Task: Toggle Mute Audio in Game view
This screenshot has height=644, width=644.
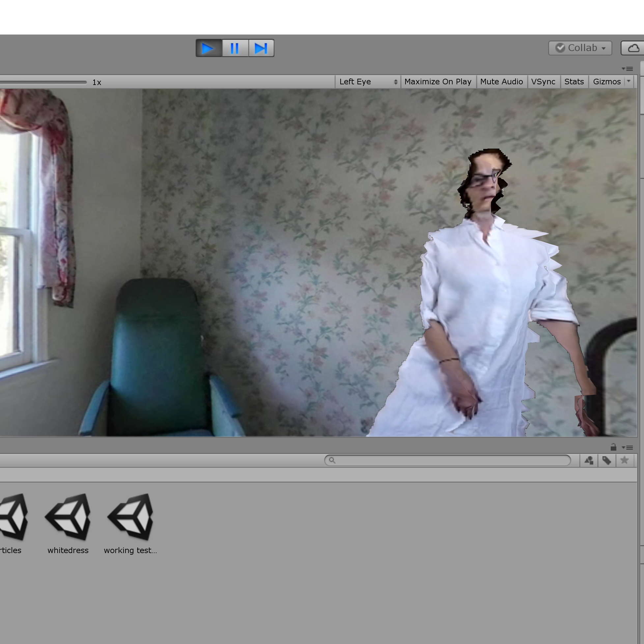Action: pos(501,82)
